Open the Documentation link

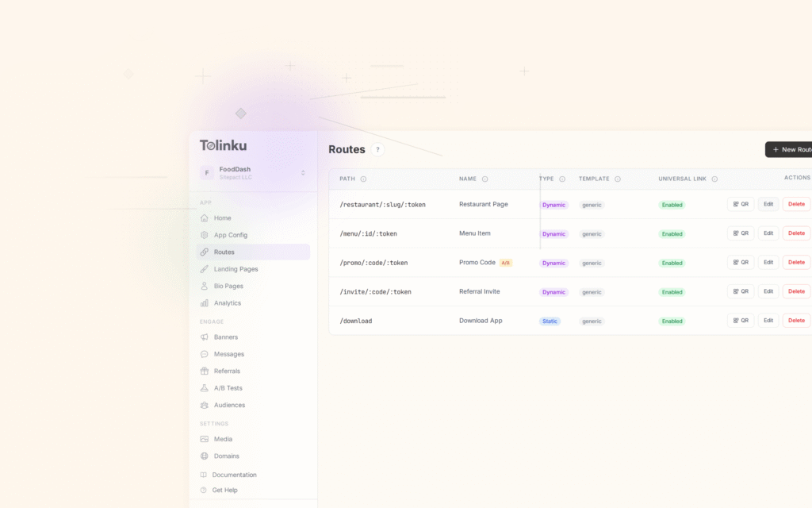(x=234, y=475)
